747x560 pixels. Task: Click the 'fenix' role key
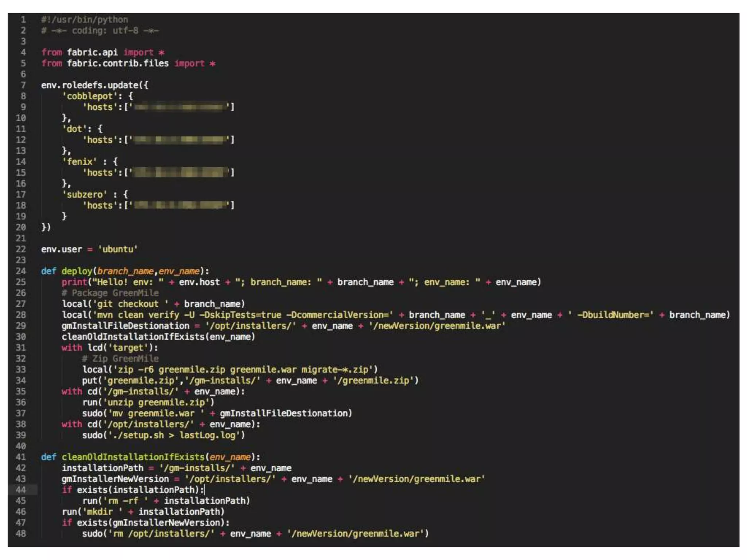coord(80,162)
